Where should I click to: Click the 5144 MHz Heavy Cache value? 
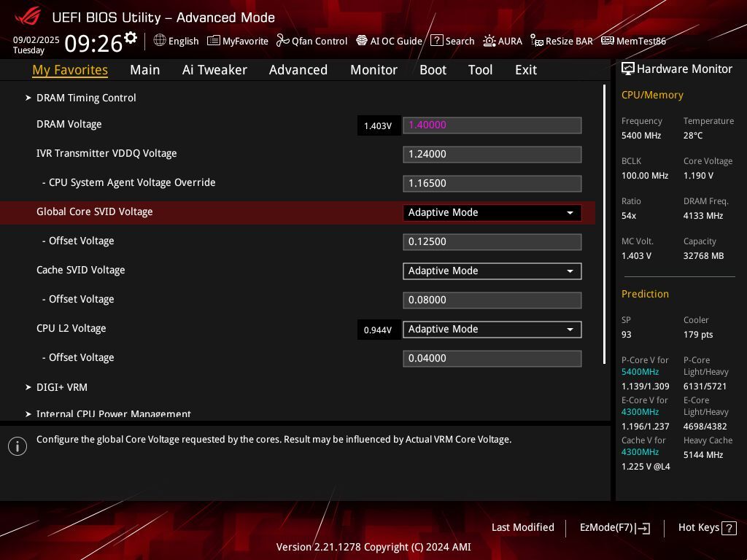(x=703, y=455)
